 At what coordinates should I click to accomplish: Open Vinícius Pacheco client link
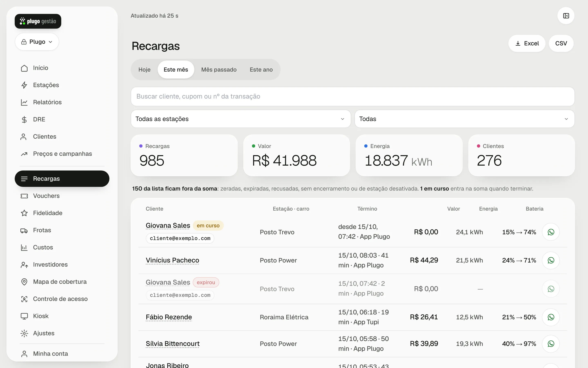click(x=172, y=260)
